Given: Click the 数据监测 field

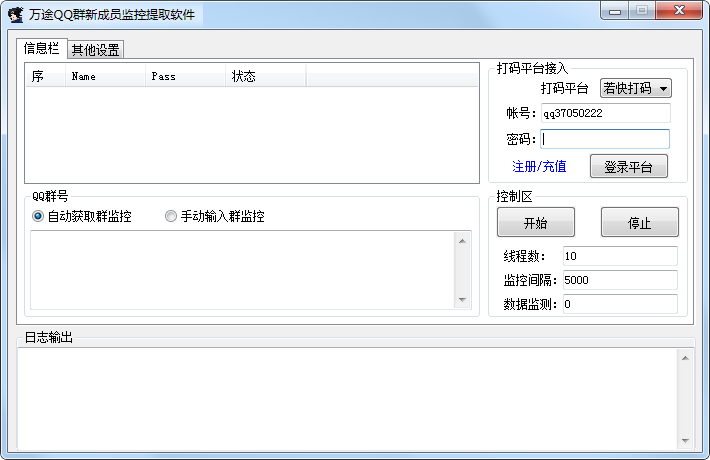Looking at the screenshot, I should [x=620, y=303].
